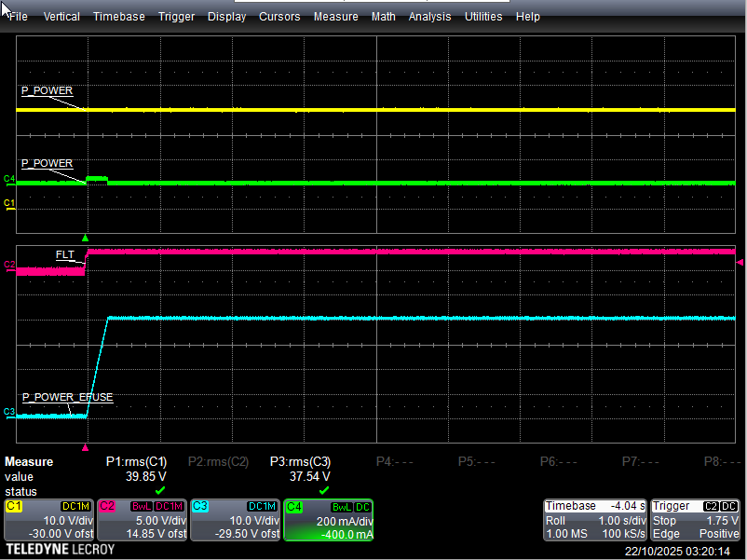
Task: Click the Teledyne LeCroy logo
Action: tap(60, 550)
